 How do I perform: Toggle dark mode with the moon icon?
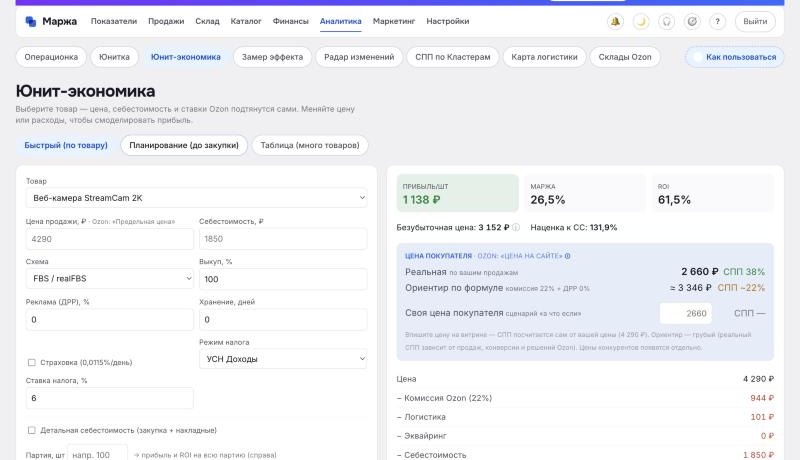coord(641,21)
